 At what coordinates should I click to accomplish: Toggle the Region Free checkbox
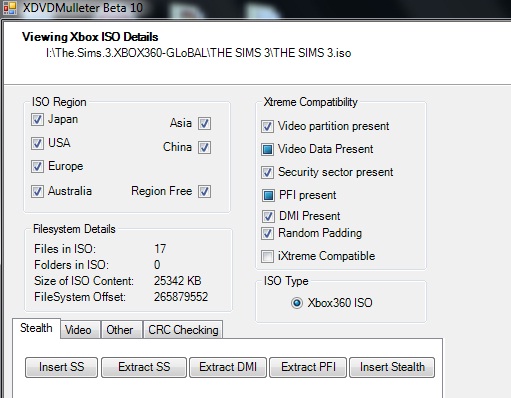[x=204, y=191]
